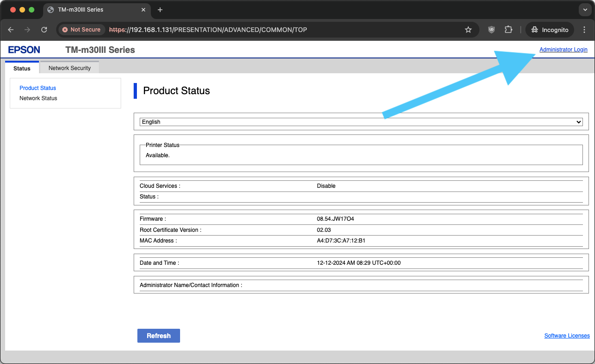Click the firmware value 08.54.JW17O4
The image size is (595, 364).
[x=336, y=219]
